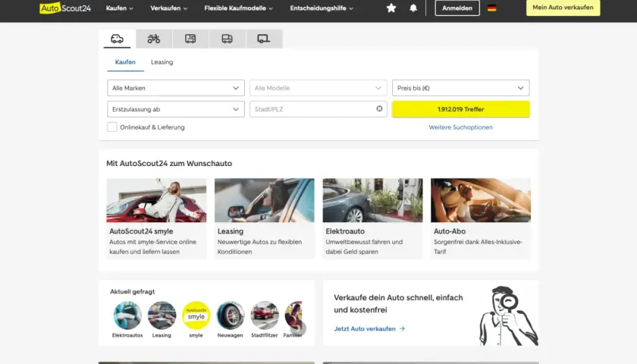Open favorites via star icon

point(391,8)
